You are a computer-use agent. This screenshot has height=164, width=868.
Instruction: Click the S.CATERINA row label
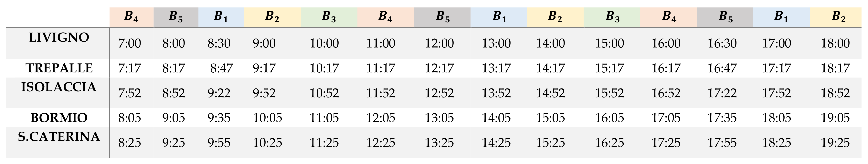tap(59, 137)
